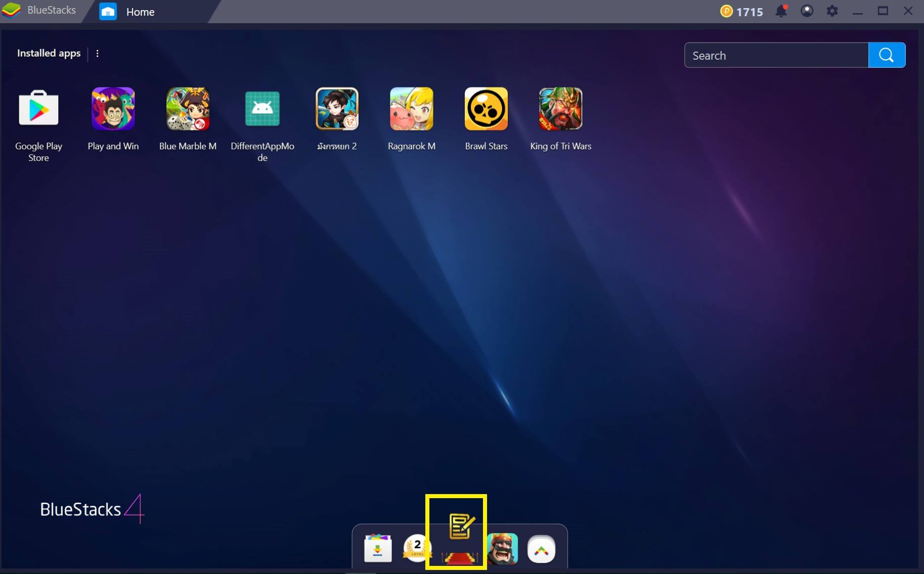Click the 1715 coin balance

pos(741,11)
